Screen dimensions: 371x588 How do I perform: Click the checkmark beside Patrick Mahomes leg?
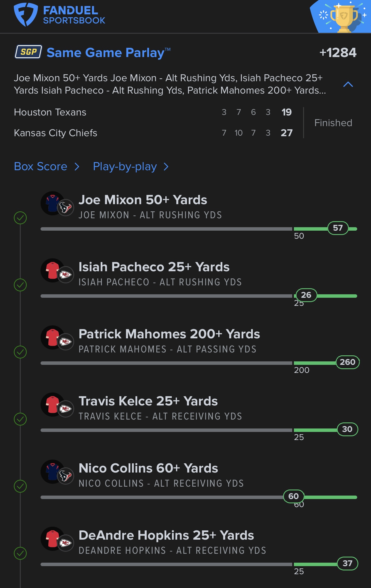20,352
